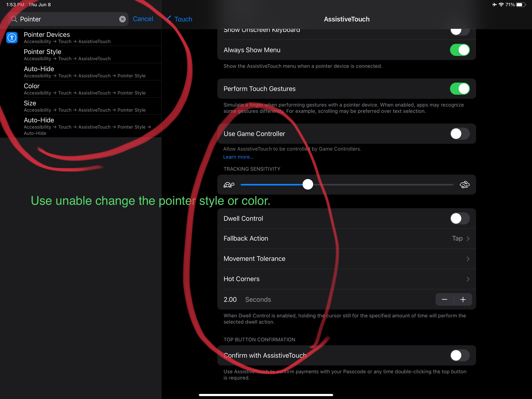Open the Hot Corners settings
This screenshot has width=532, height=399.
pos(346,279)
